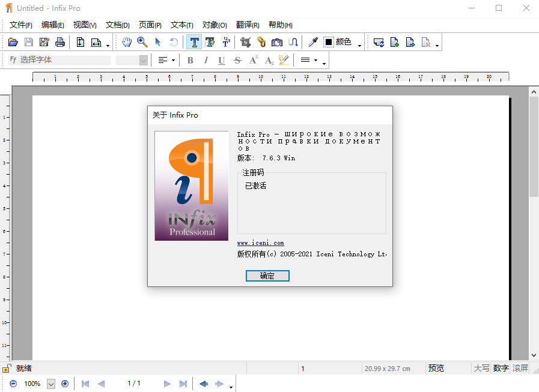Open the 帮助(H) menu

pos(281,25)
